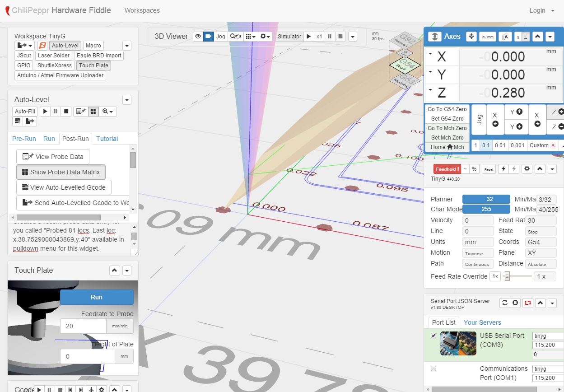Open the 3D Viewer gear settings dropdown
Viewport: 564px width, 392px height.
265,37
